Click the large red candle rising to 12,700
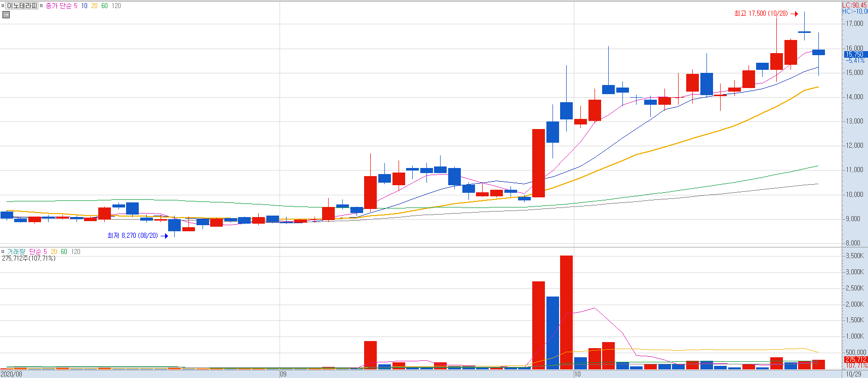868x378 pixels. [x=538, y=163]
